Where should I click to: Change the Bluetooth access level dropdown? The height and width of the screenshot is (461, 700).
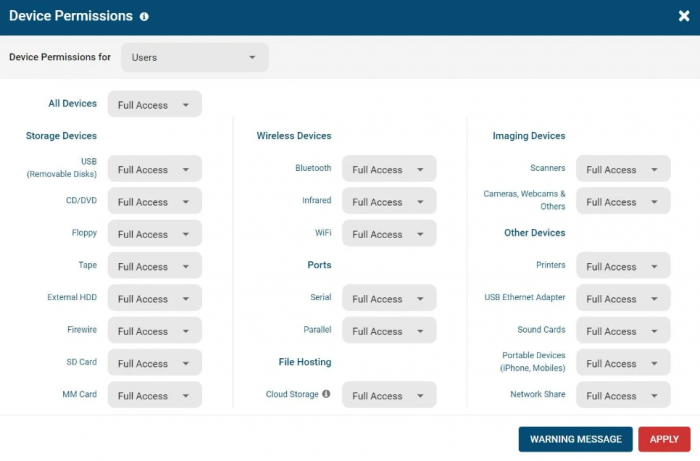[389, 169]
